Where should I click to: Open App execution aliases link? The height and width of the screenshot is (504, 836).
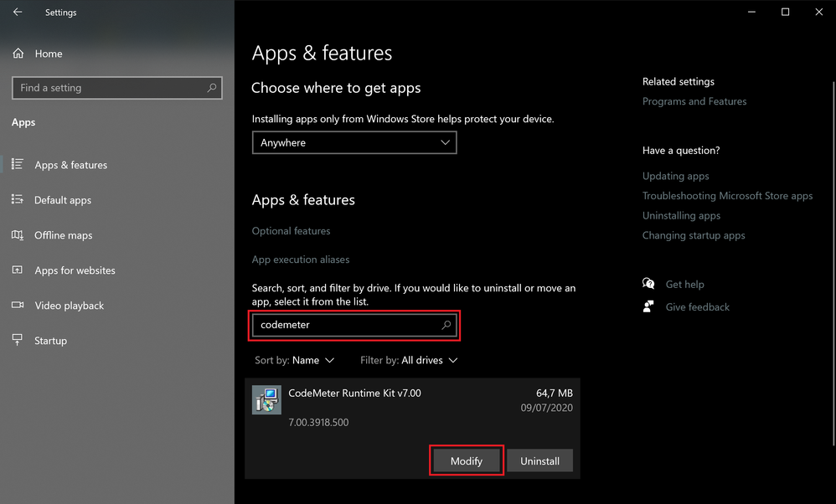click(x=300, y=260)
